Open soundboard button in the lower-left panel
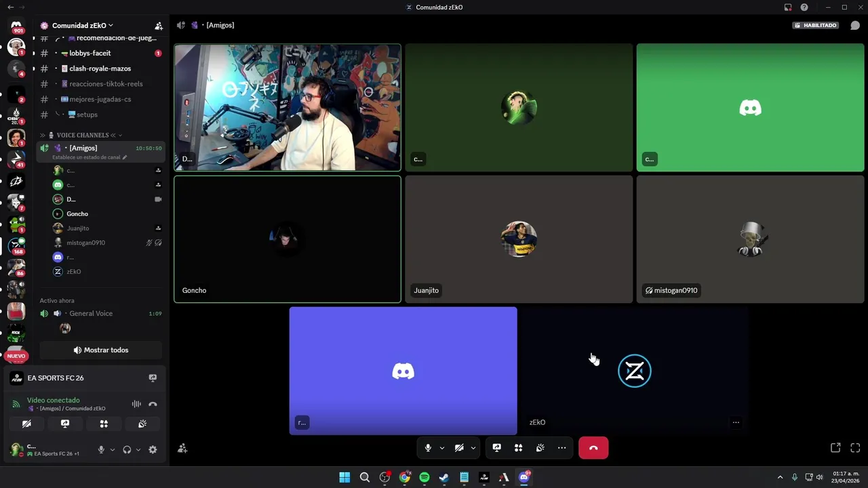The image size is (868, 488). (x=142, y=424)
